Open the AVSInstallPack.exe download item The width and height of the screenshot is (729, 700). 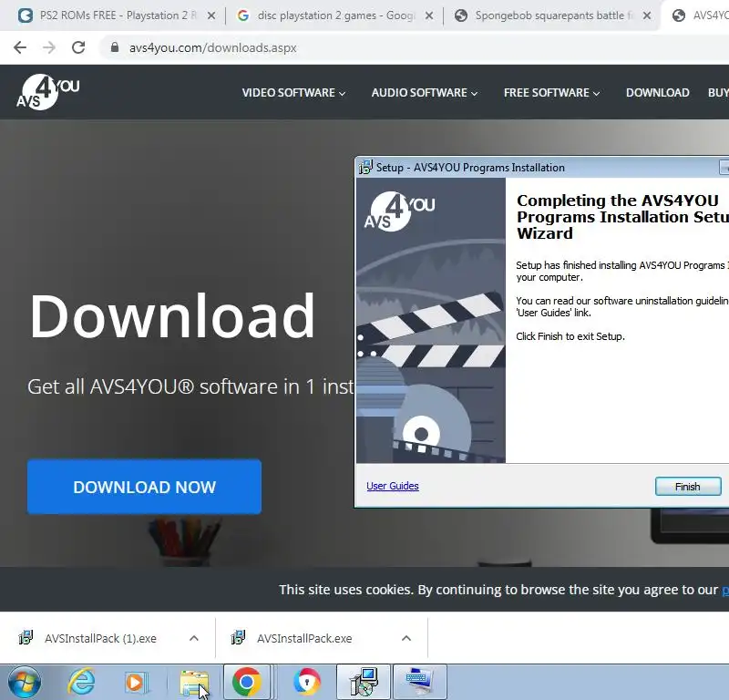tap(304, 639)
